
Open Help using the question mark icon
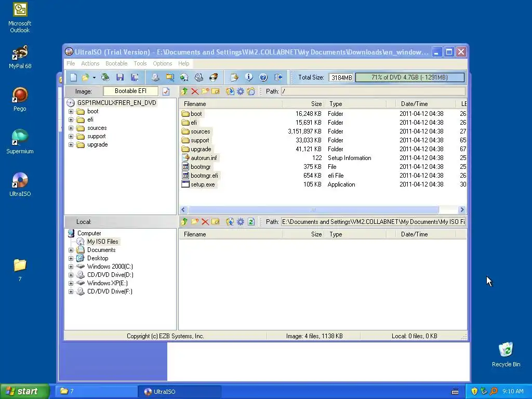point(263,77)
